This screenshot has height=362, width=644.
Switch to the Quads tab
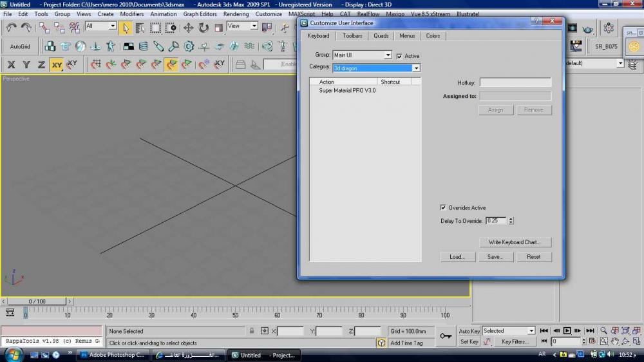pos(381,35)
